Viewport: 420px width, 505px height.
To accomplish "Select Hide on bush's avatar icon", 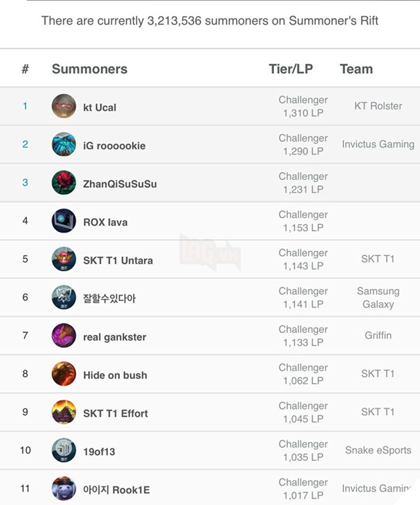I will 64,374.
